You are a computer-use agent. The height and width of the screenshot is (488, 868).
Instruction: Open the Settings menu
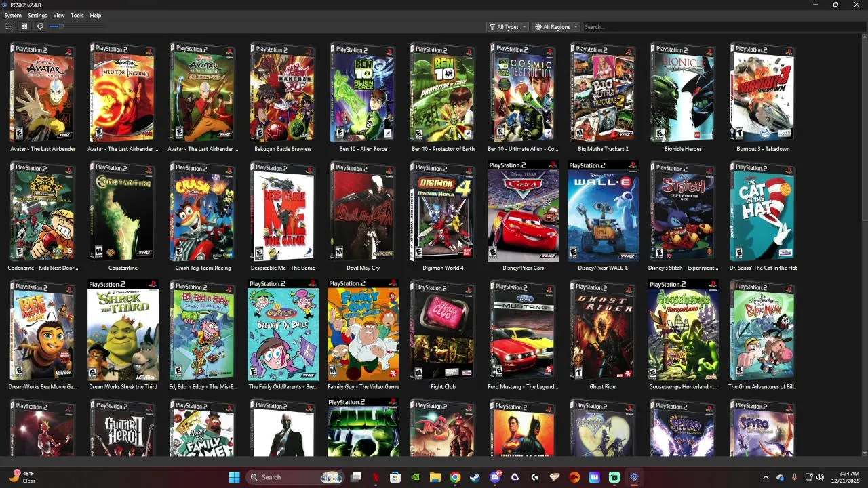click(37, 15)
